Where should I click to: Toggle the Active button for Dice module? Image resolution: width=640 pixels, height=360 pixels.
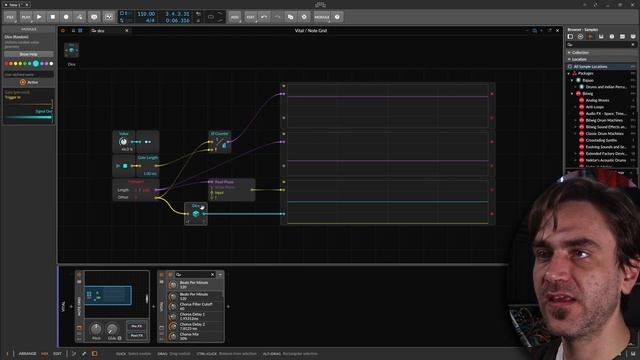pyautogui.click(x=29, y=82)
